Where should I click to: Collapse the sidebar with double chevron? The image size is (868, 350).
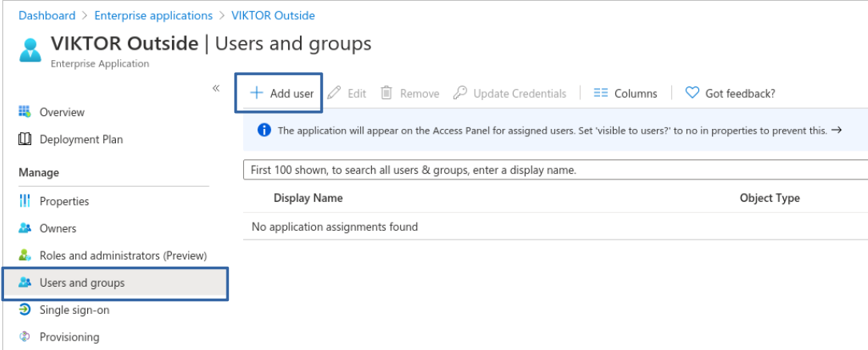pos(215,88)
